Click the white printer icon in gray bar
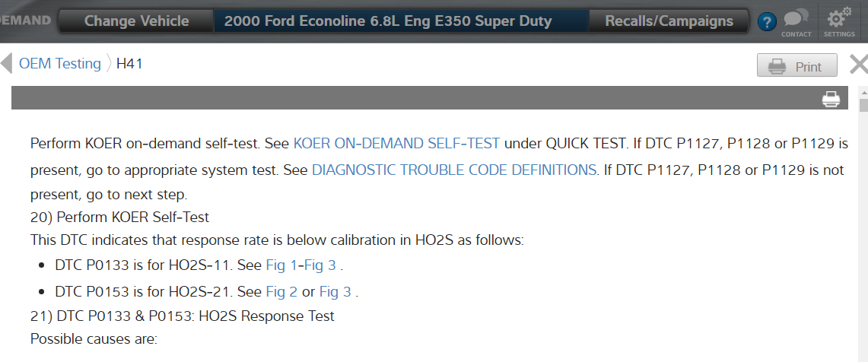Screen dimensions: 868x362 click(x=831, y=99)
